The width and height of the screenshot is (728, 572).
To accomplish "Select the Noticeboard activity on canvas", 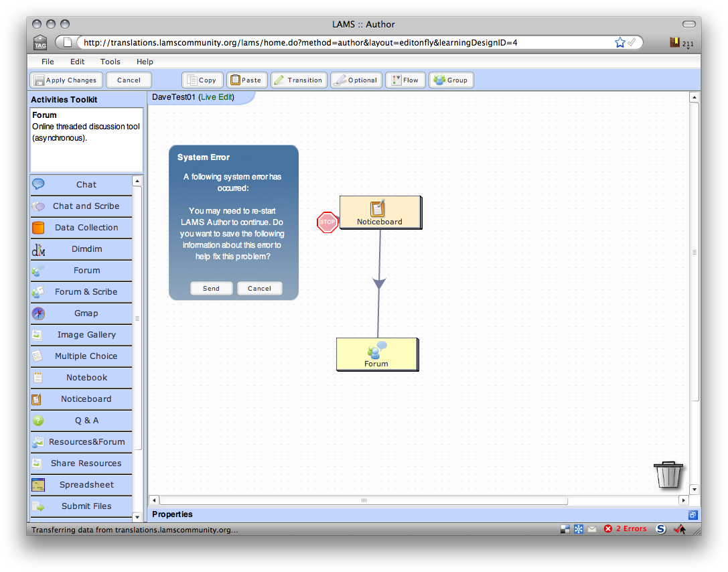I will point(380,212).
